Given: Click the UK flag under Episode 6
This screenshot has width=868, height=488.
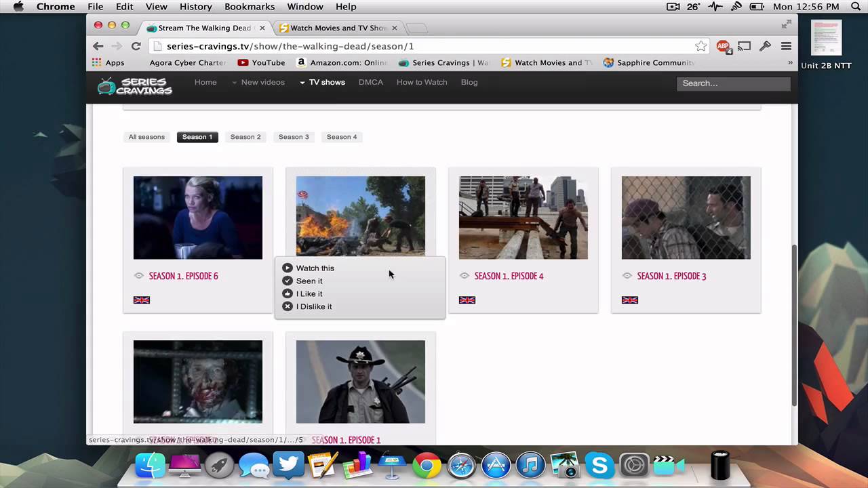Looking at the screenshot, I should pos(142,300).
